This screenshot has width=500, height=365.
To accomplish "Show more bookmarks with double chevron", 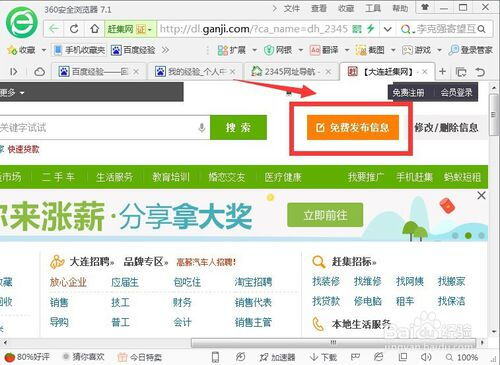I will coord(165,50).
